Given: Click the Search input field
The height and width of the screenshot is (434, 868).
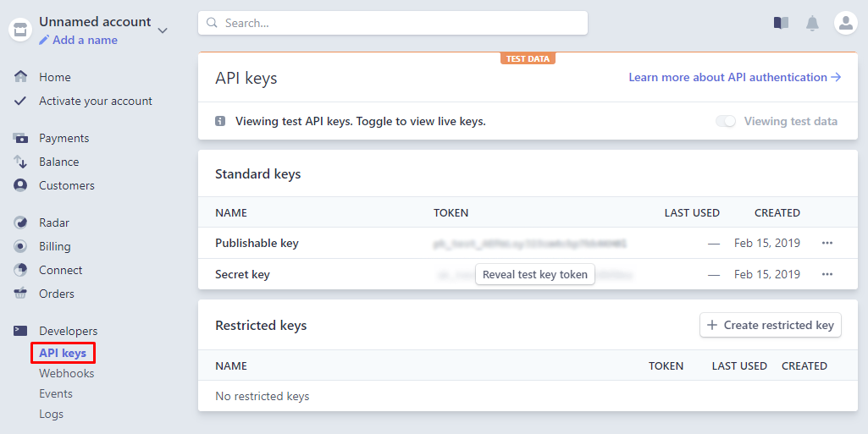Looking at the screenshot, I should (392, 23).
